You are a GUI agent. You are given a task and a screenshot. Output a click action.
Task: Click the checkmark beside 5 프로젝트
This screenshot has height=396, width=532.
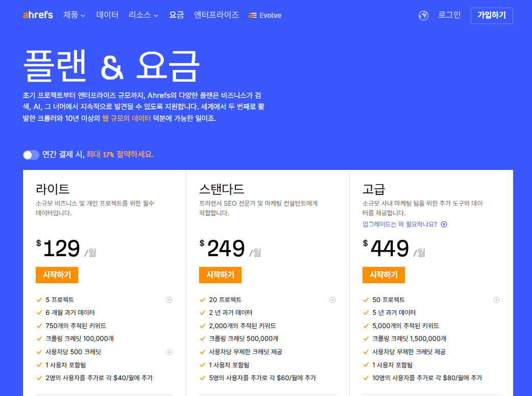click(x=40, y=300)
